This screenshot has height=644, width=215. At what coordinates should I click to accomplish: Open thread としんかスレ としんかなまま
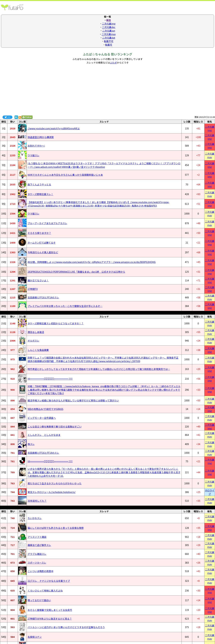click(x=44, y=435)
